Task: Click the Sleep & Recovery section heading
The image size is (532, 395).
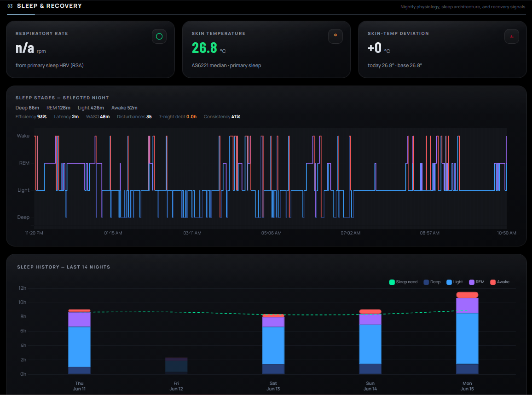Action: (49, 6)
